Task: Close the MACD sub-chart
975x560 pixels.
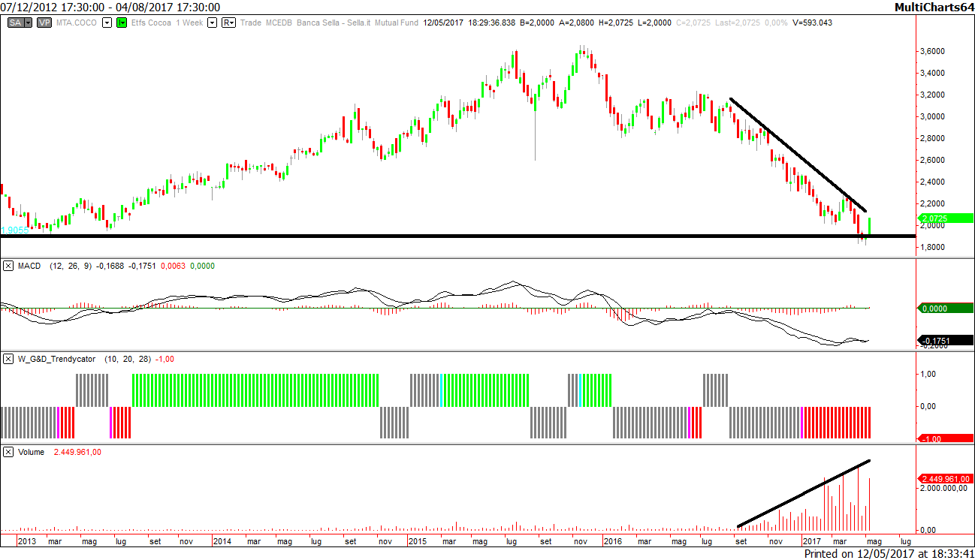Action: pyautogui.click(x=8, y=266)
